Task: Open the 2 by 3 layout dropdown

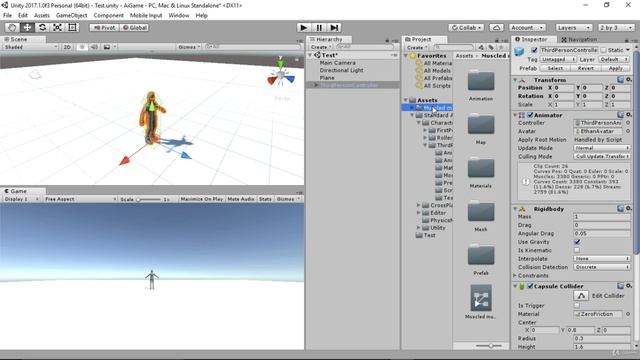Action: [616, 27]
